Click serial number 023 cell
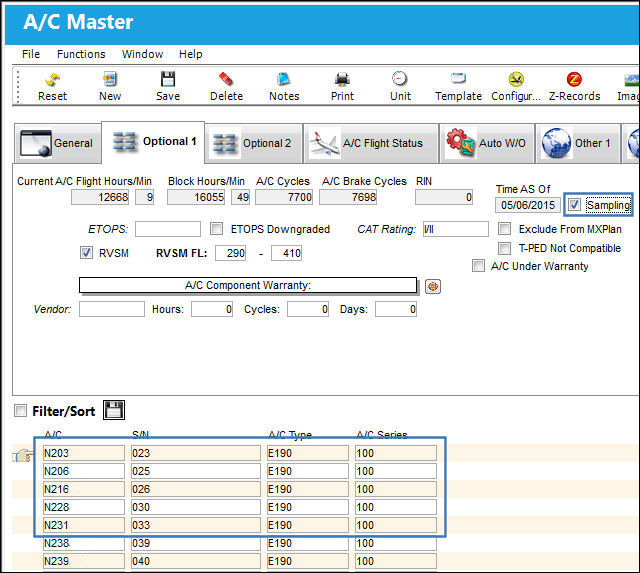 [x=196, y=453]
